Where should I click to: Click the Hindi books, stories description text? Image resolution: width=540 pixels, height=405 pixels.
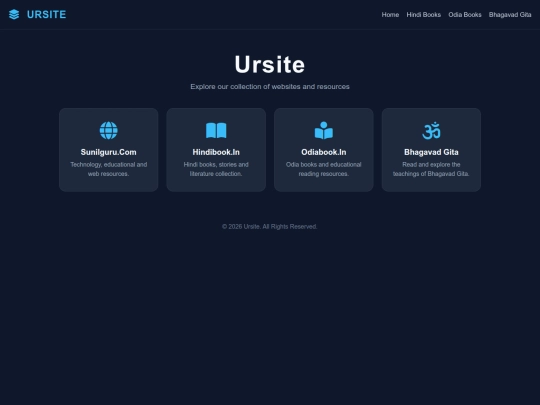[x=216, y=169]
